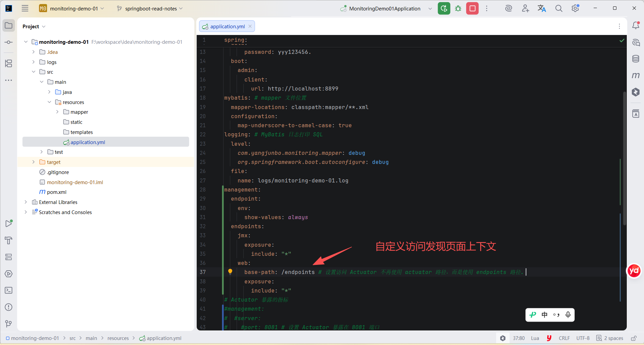Image resolution: width=644 pixels, height=345 pixels.
Task: Open the Database tool window icon
Action: 636,59
